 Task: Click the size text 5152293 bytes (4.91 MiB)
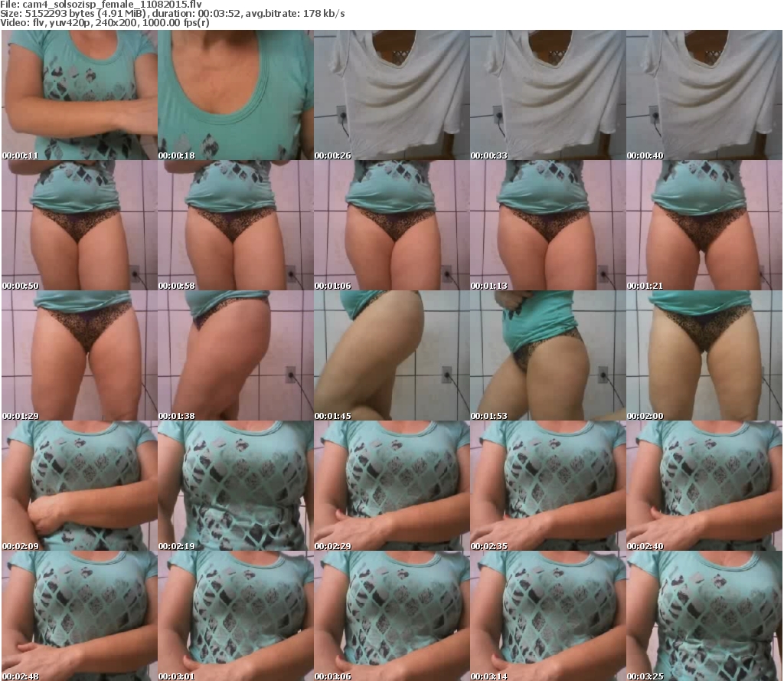(86, 14)
